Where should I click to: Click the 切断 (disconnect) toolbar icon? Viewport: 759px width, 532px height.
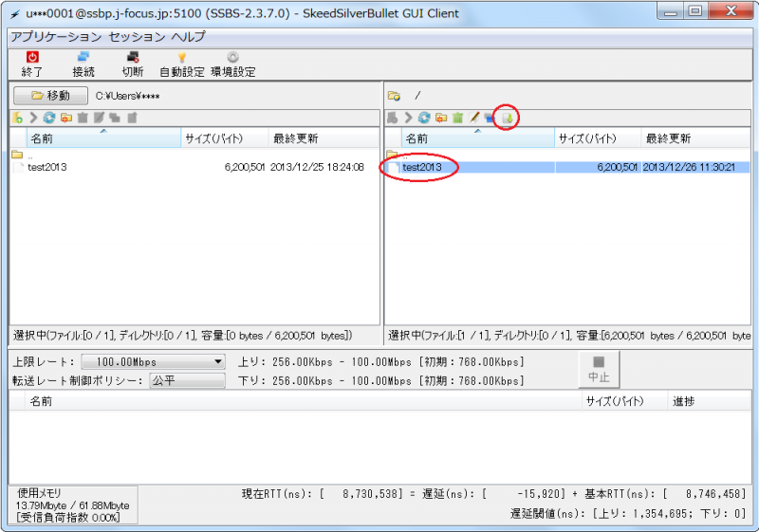pos(133,64)
